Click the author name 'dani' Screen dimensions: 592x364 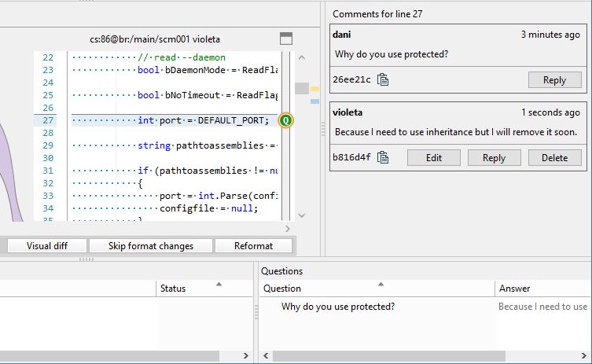point(342,35)
